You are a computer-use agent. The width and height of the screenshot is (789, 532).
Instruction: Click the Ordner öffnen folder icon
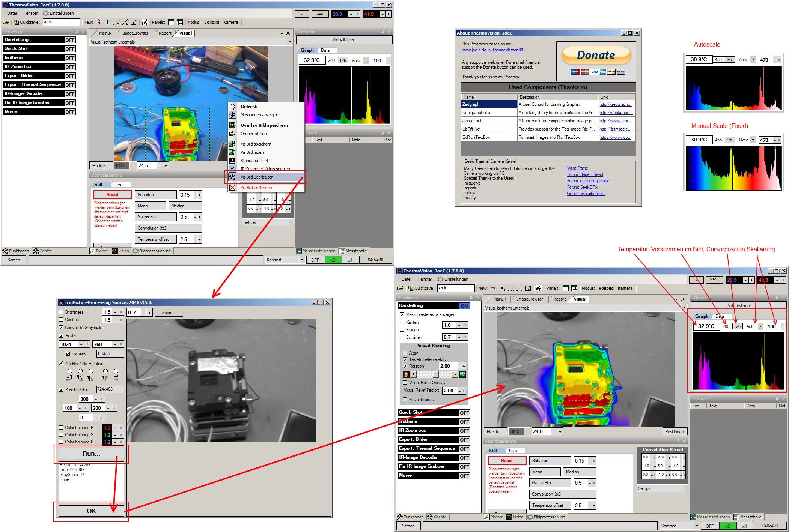[232, 134]
